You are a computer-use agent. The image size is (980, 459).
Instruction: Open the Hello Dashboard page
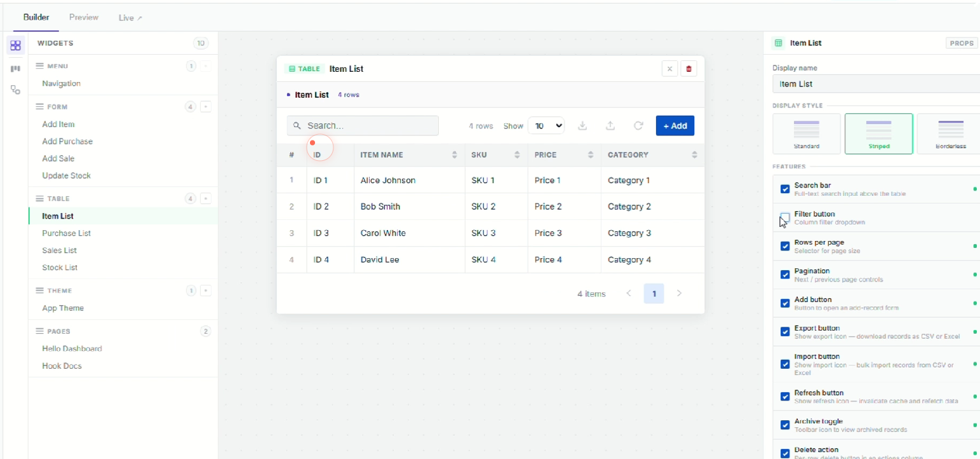click(x=72, y=349)
